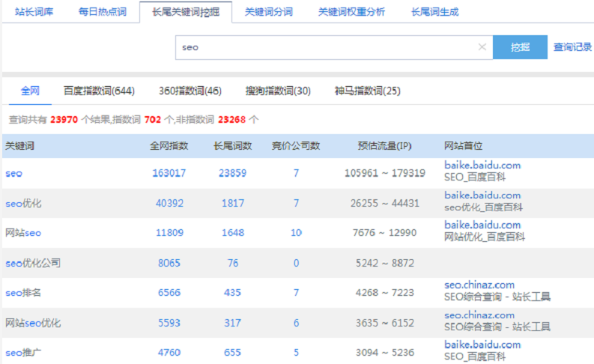The height and width of the screenshot is (364, 594).
Task: Open the 查询记录 query history link
Action: (x=572, y=47)
